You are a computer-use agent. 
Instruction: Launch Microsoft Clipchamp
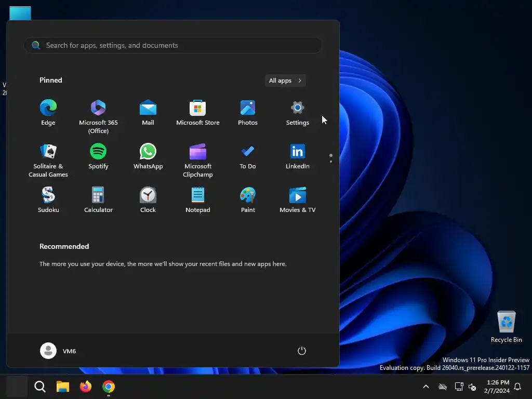click(x=198, y=160)
